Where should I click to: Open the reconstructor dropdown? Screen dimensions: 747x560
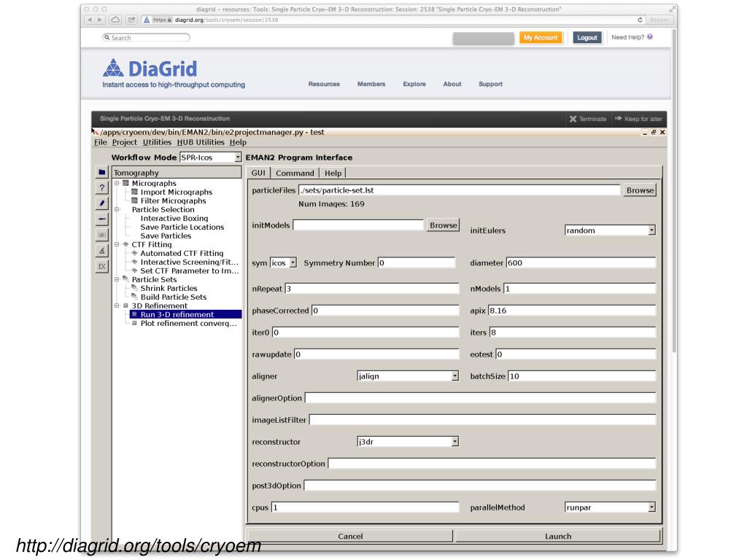pos(408,442)
